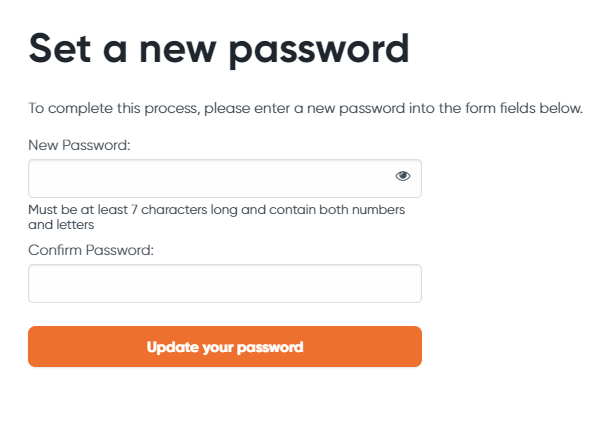The image size is (609, 446).
Task: Click the password requirements hint text
Action: pyautogui.click(x=217, y=217)
